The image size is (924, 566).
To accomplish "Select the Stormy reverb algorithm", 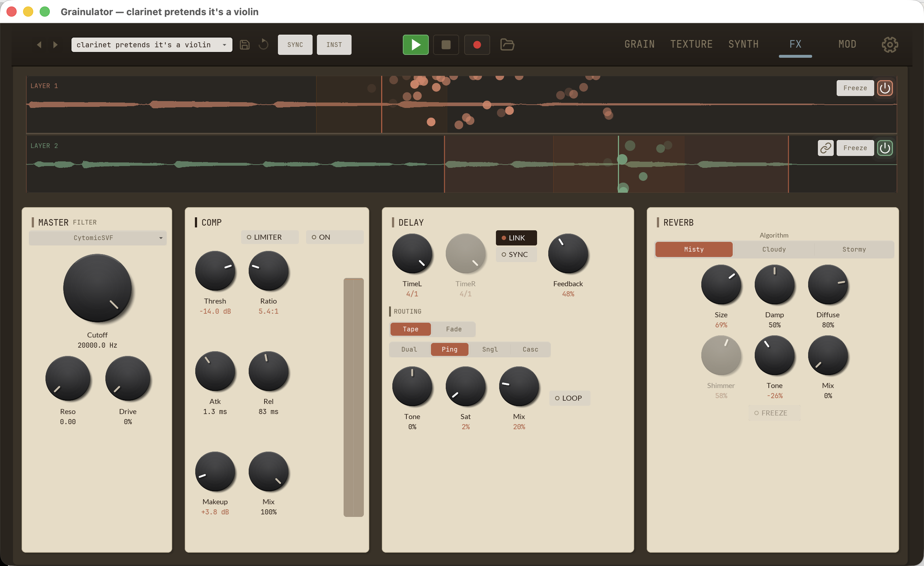I will (854, 249).
